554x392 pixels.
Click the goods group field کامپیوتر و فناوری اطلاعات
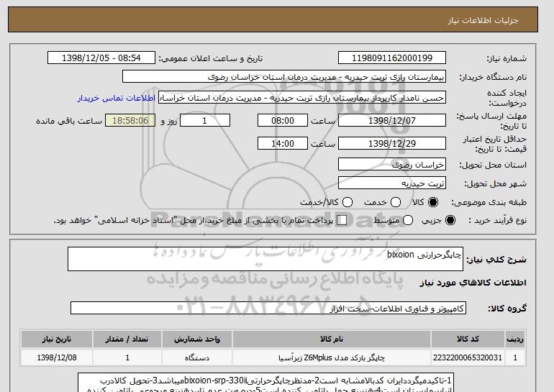[268, 308]
